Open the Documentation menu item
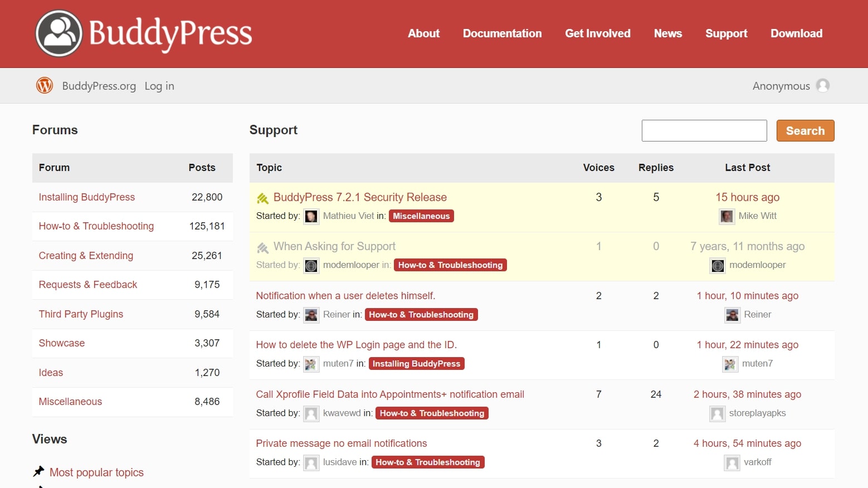The image size is (868, 488). [502, 33]
